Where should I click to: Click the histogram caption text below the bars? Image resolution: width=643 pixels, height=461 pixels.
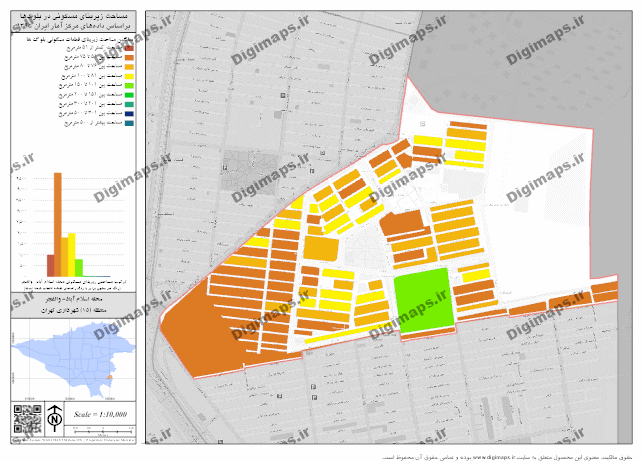[x=73, y=285]
